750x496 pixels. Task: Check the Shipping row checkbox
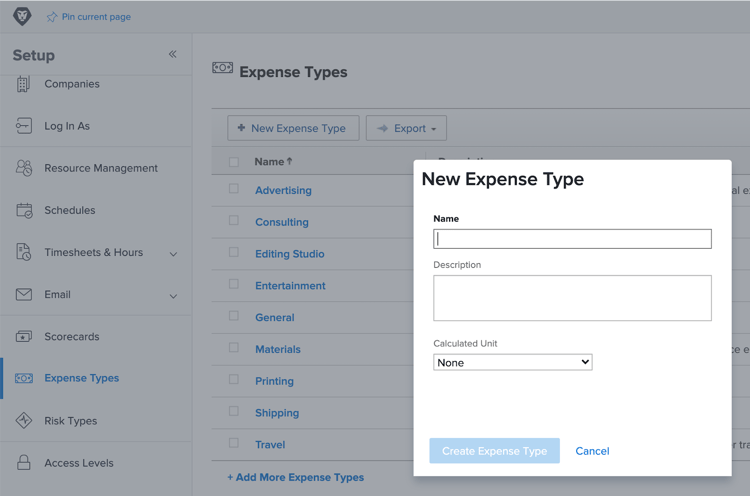pos(234,411)
